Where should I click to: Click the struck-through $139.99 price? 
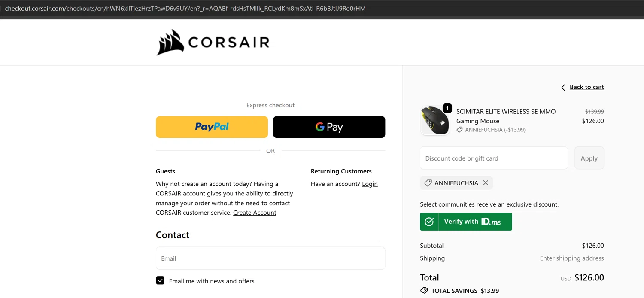point(594,112)
